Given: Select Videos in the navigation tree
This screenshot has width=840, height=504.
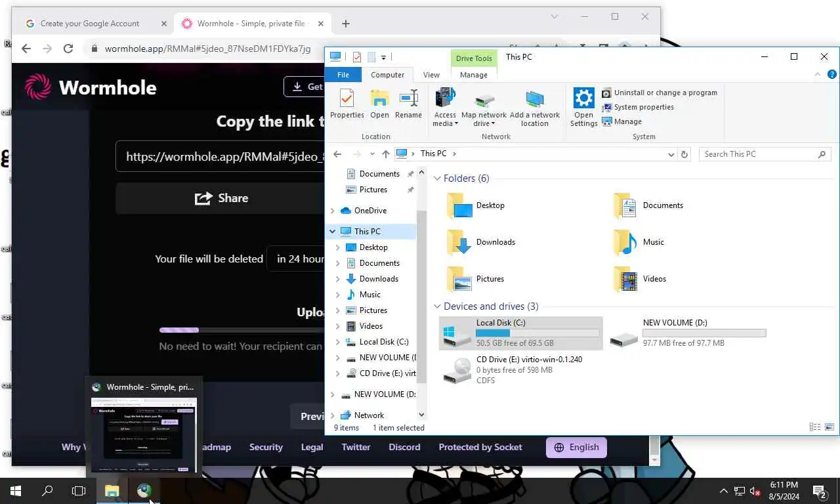Looking at the screenshot, I should point(371,326).
